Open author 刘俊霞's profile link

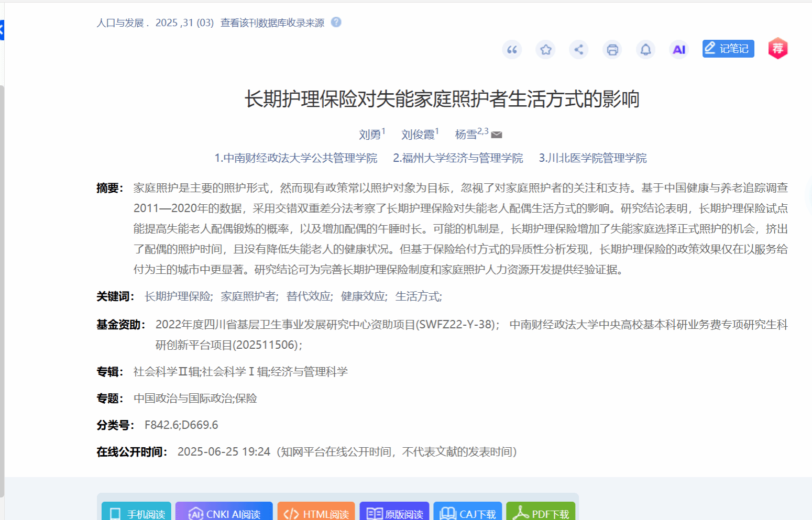tap(418, 135)
